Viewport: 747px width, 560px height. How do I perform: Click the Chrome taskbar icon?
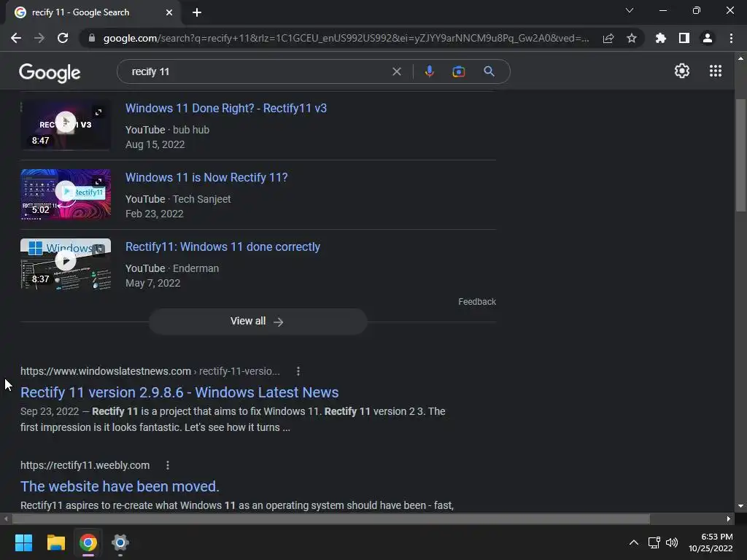click(88, 542)
